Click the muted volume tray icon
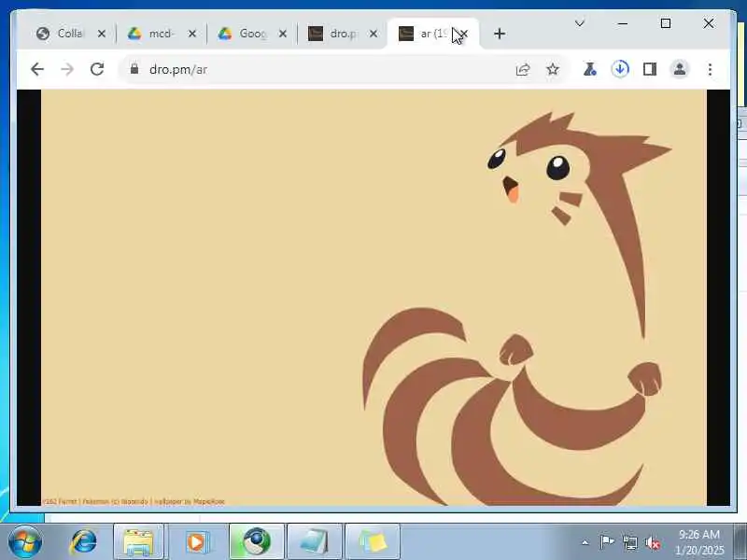Image resolution: width=747 pixels, height=560 pixels. tap(653, 542)
